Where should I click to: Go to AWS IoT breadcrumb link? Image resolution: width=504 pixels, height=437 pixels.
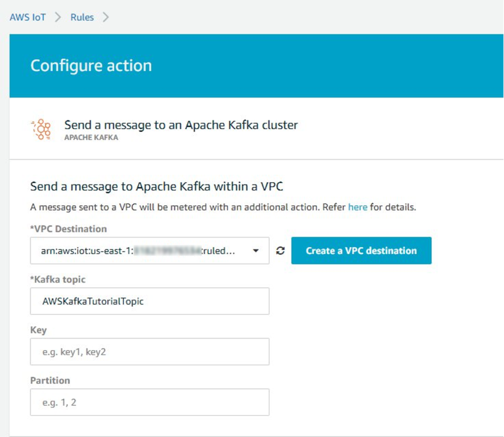(x=28, y=17)
